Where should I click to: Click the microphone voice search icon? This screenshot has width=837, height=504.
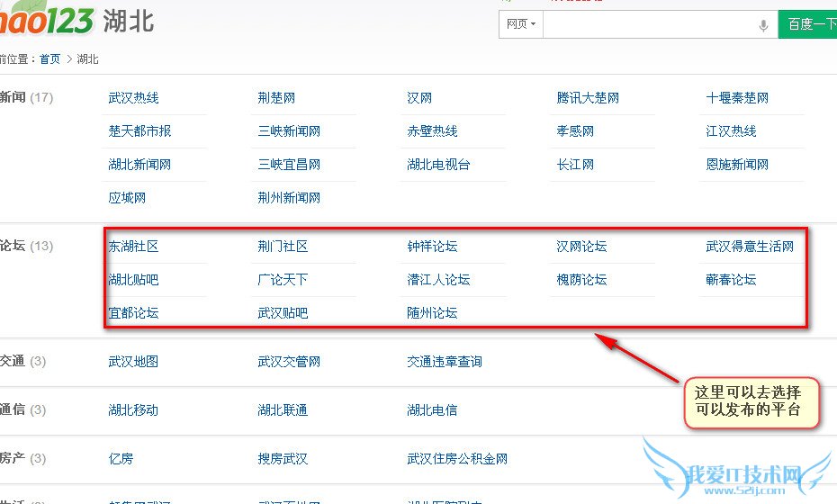(x=763, y=25)
